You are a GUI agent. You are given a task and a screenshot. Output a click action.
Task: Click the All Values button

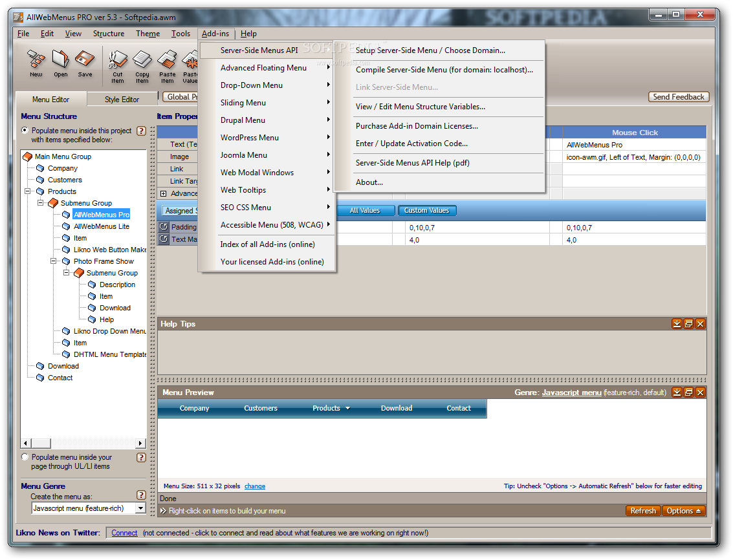click(365, 210)
